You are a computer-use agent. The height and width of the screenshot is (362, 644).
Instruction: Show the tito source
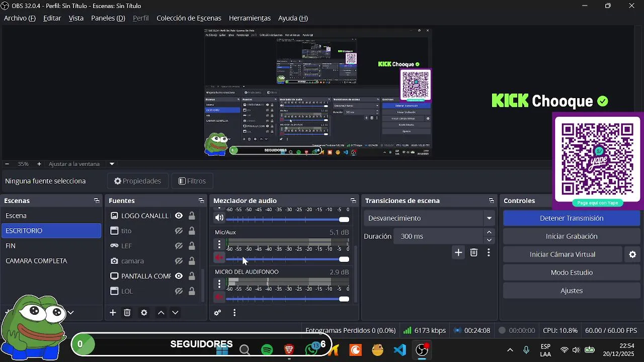pos(179,231)
